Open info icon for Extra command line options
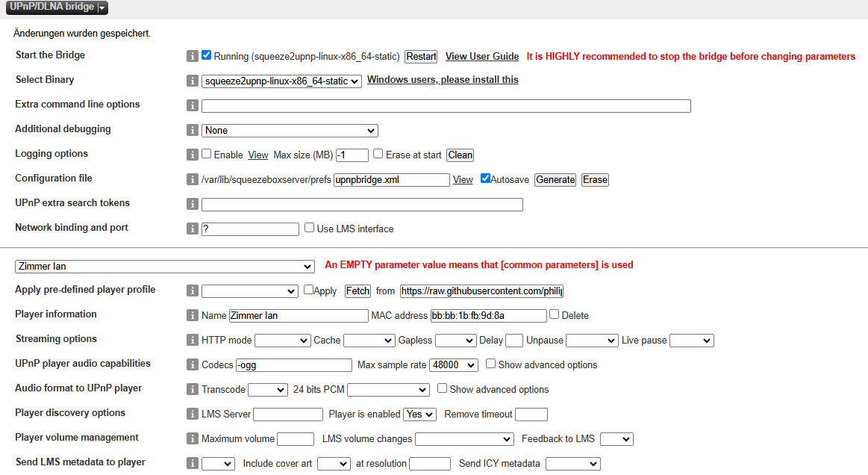Viewport: 868px width, 475px height. coord(192,105)
